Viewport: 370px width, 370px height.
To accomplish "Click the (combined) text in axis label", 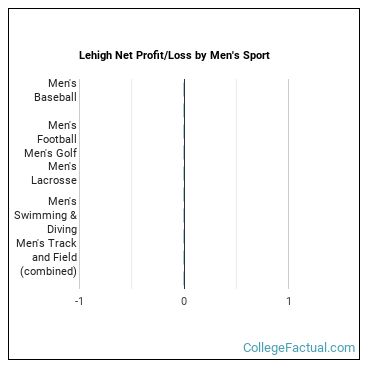I will [x=48, y=271].
